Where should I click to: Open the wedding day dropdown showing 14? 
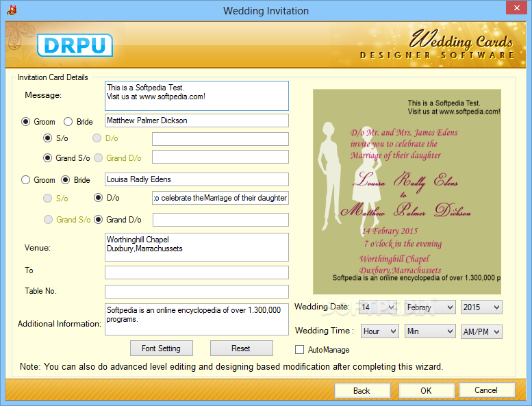point(379,307)
